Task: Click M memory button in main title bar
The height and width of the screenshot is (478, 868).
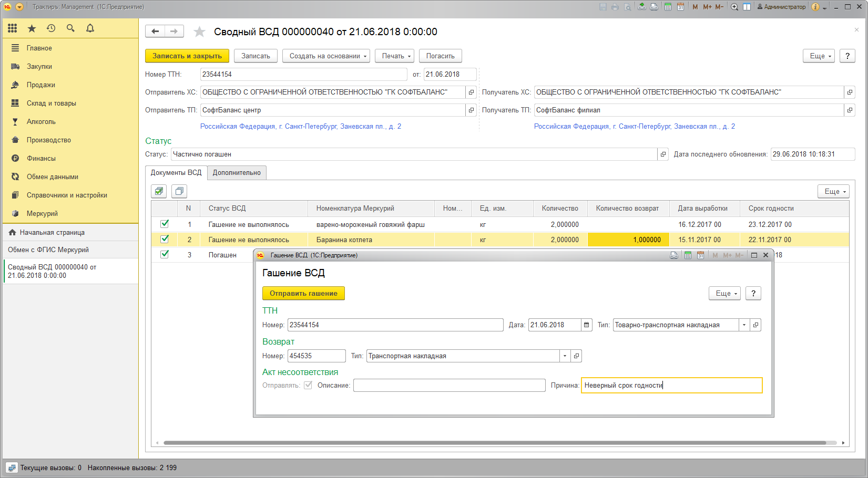Action: click(x=695, y=7)
